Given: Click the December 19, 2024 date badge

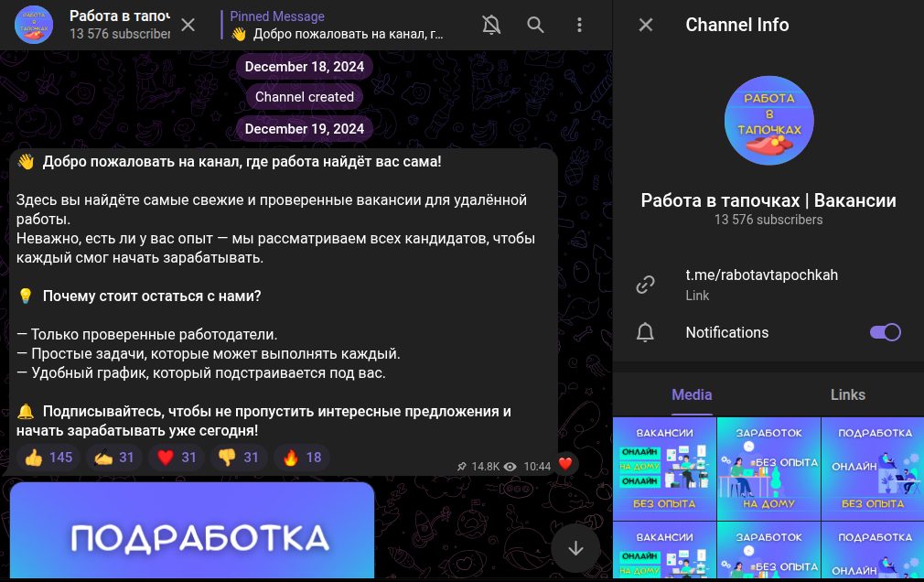Looking at the screenshot, I should point(304,128).
